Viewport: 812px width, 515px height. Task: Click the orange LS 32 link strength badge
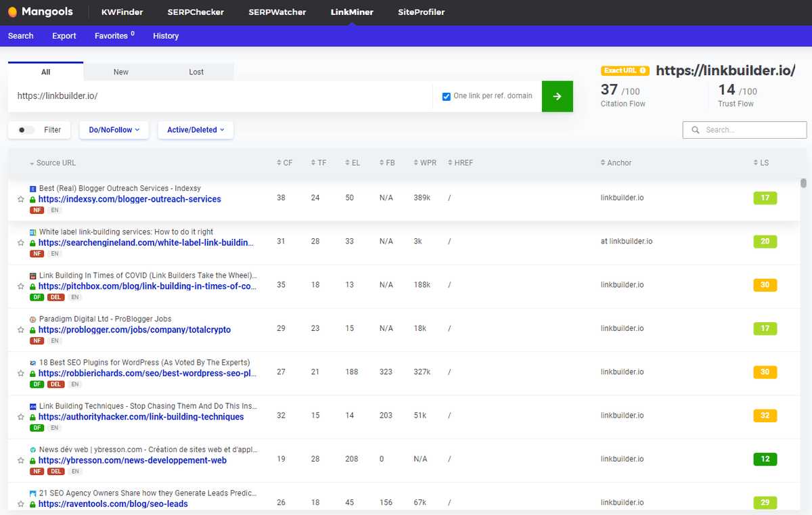click(765, 416)
